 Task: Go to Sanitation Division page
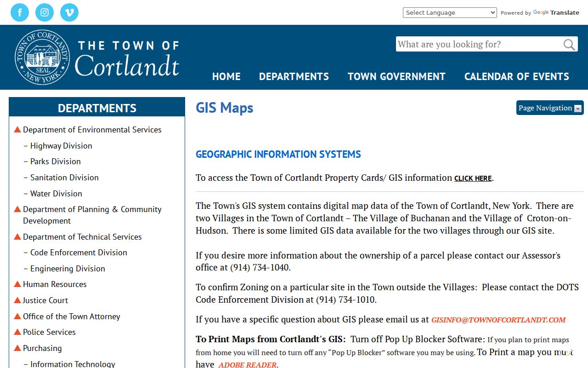(64, 178)
